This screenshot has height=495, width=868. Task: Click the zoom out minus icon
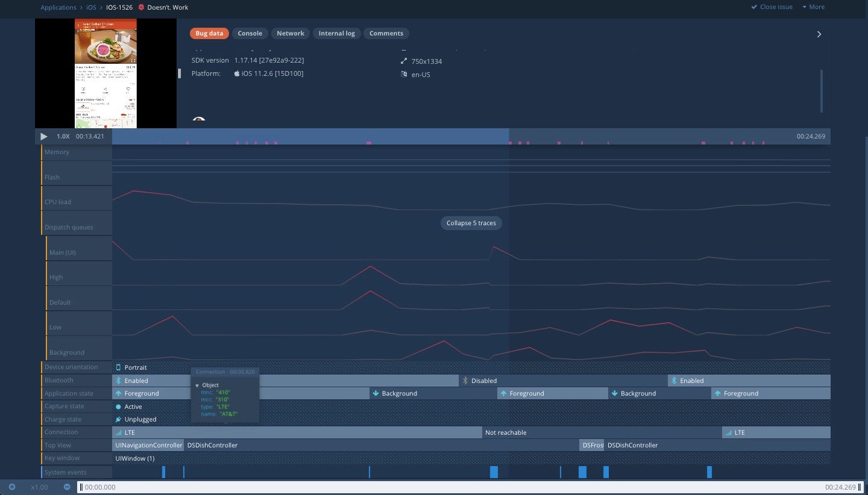click(x=67, y=487)
